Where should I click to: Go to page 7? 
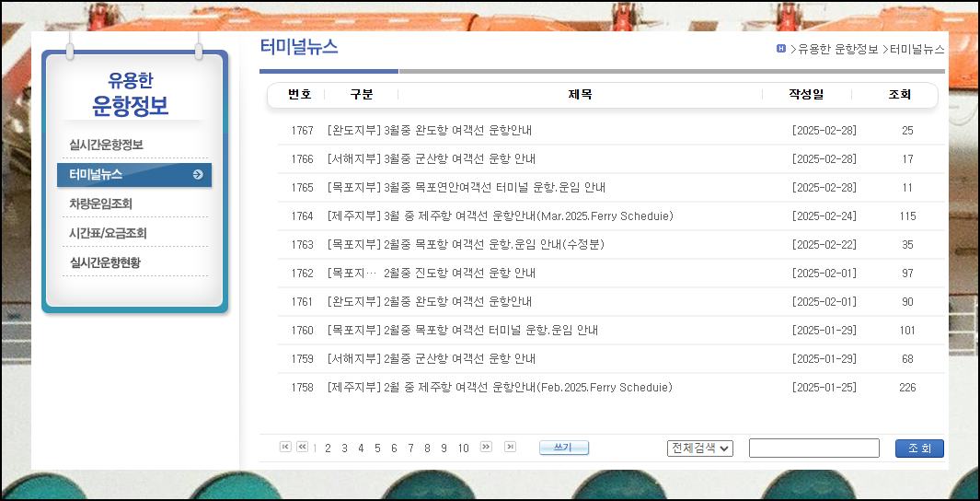click(x=410, y=448)
